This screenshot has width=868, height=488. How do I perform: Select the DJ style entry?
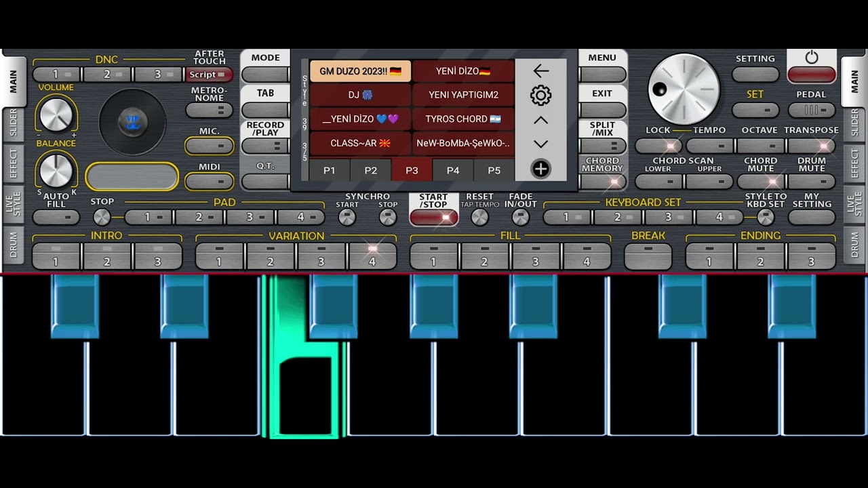(x=360, y=95)
